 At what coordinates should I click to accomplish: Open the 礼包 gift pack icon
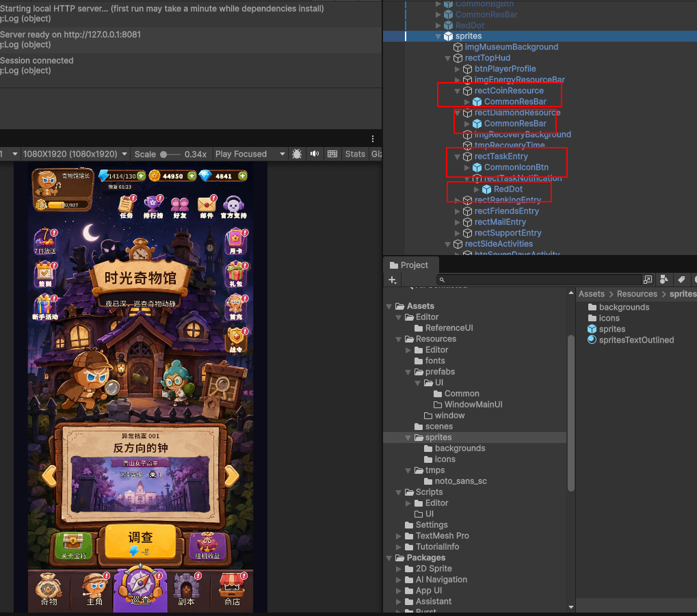point(236,274)
